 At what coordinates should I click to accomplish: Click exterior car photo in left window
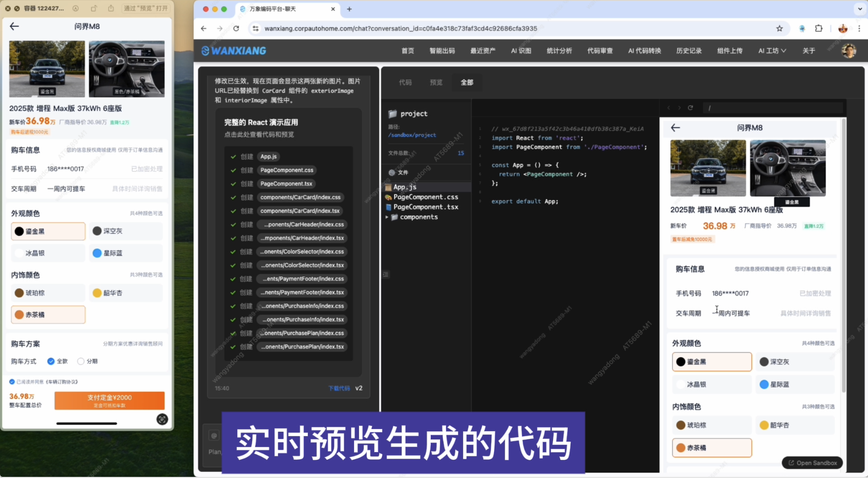tap(47, 69)
